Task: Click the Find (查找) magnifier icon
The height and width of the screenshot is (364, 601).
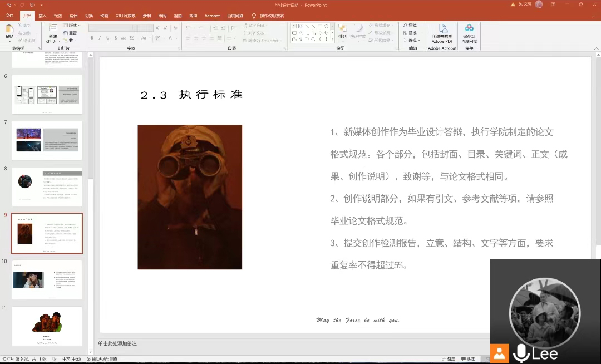Action: pos(405,26)
